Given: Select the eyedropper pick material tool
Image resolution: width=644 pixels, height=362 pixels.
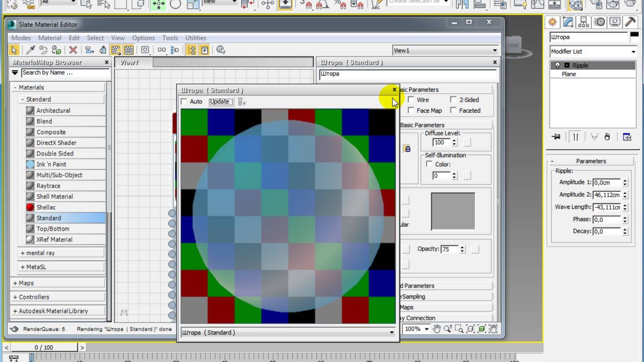Looking at the screenshot, I should pos(30,50).
